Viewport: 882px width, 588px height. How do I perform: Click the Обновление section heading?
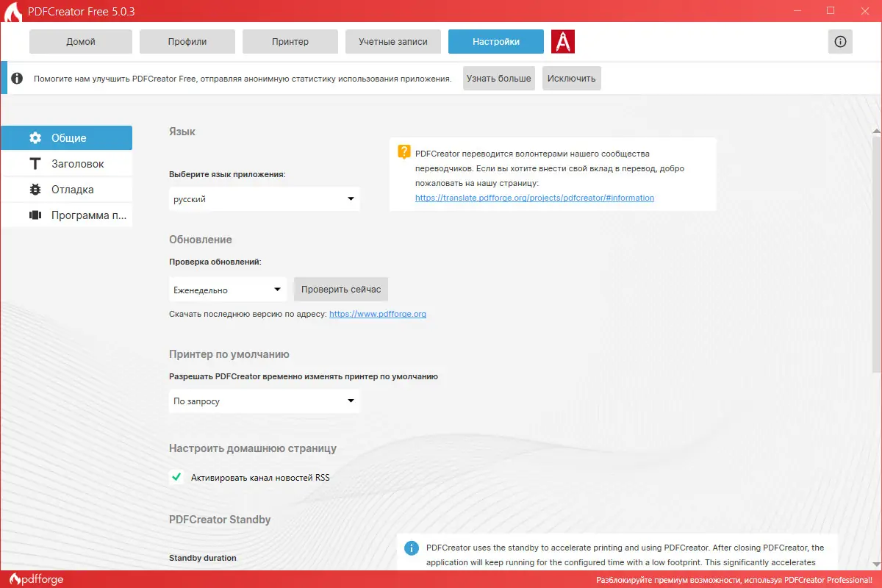201,240
